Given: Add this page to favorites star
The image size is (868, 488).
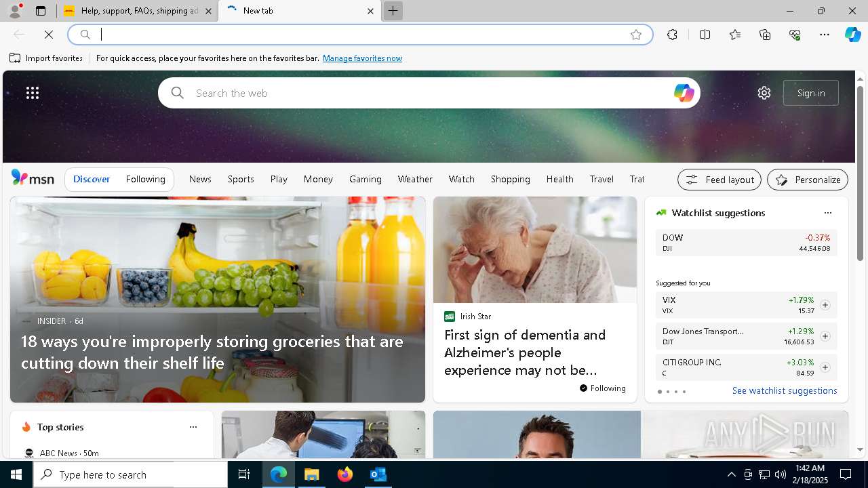Looking at the screenshot, I should [635, 35].
